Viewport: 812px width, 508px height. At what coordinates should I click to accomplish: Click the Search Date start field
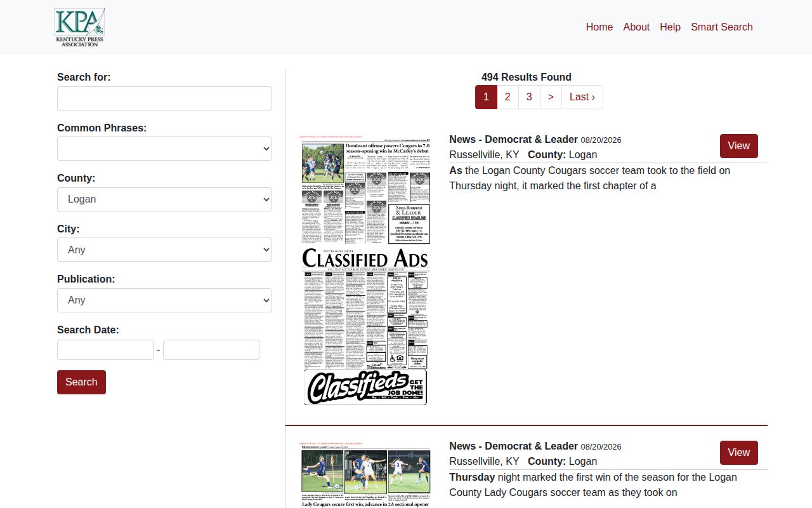pyautogui.click(x=105, y=350)
